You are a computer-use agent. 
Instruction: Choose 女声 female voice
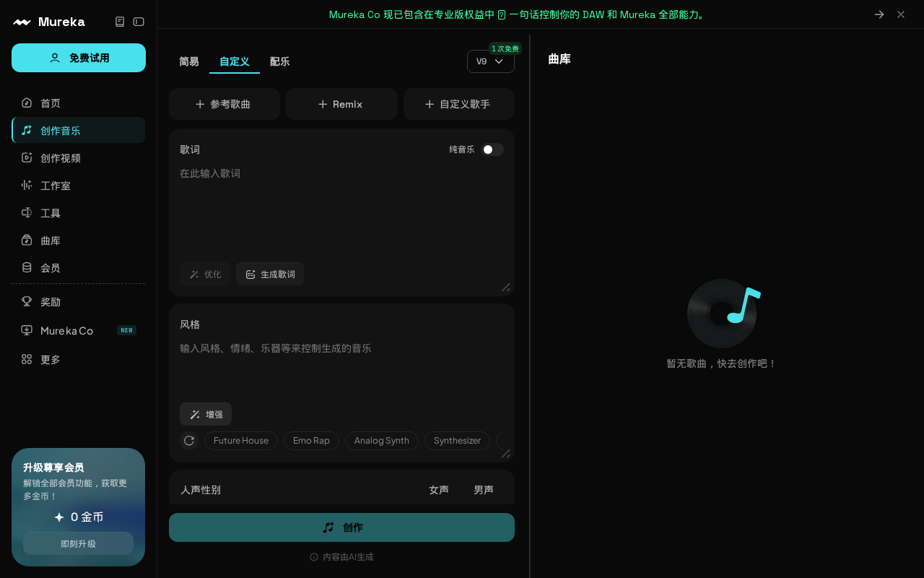click(439, 490)
